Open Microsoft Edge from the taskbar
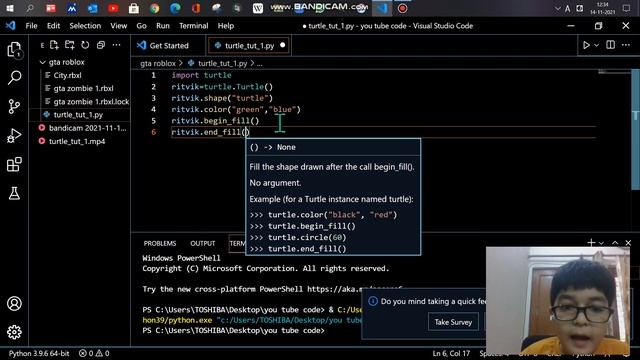Image resolution: width=640 pixels, height=360 pixels. [x=176, y=8]
